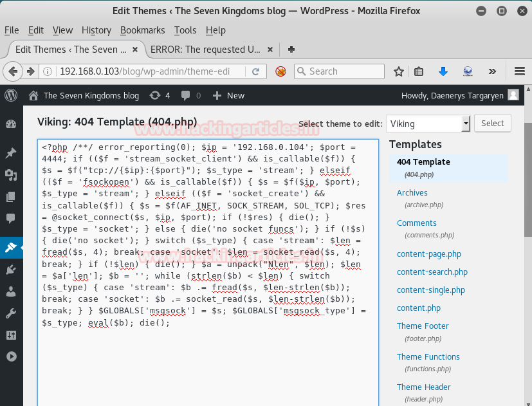Open the Dashboard sidebar icon
The width and height of the screenshot is (532, 406).
tap(11, 124)
